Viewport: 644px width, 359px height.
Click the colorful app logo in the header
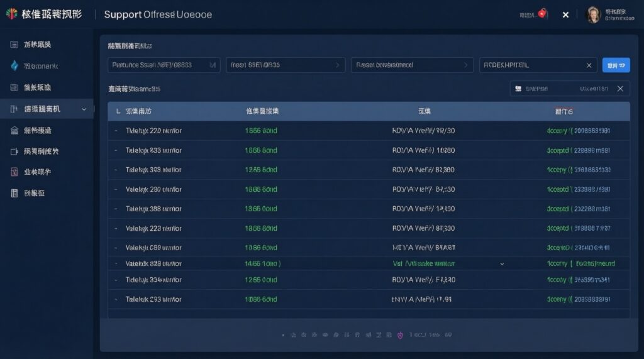[x=11, y=14]
